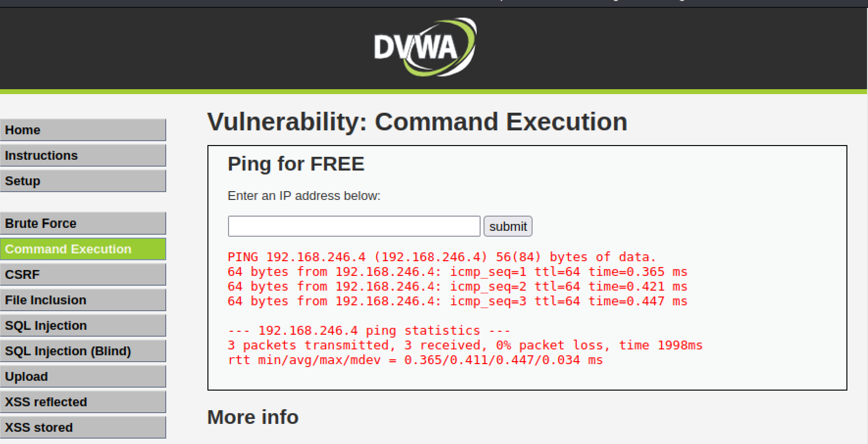The width and height of the screenshot is (868, 444).
Task: Go to SQL Injection (Blind)
Action: click(x=82, y=351)
